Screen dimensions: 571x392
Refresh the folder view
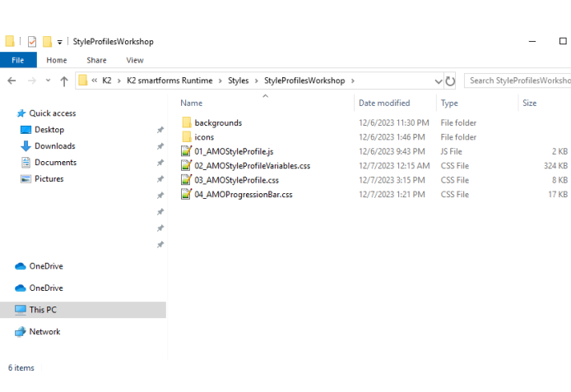pyautogui.click(x=450, y=81)
